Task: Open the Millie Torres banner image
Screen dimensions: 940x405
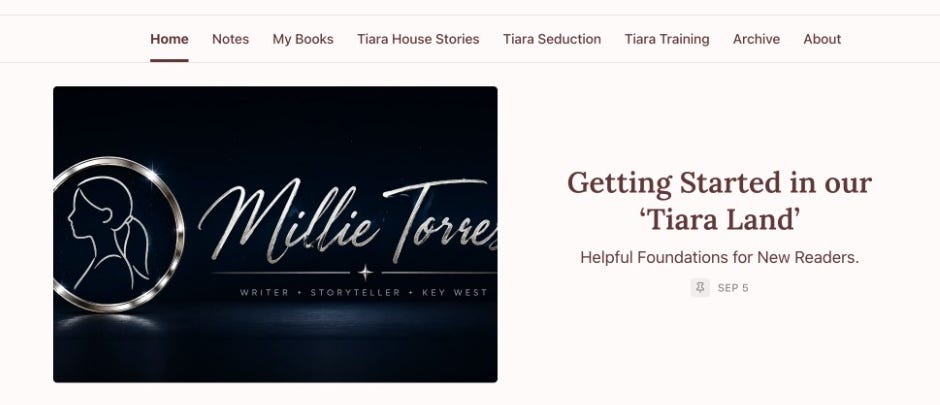Action: click(275, 234)
